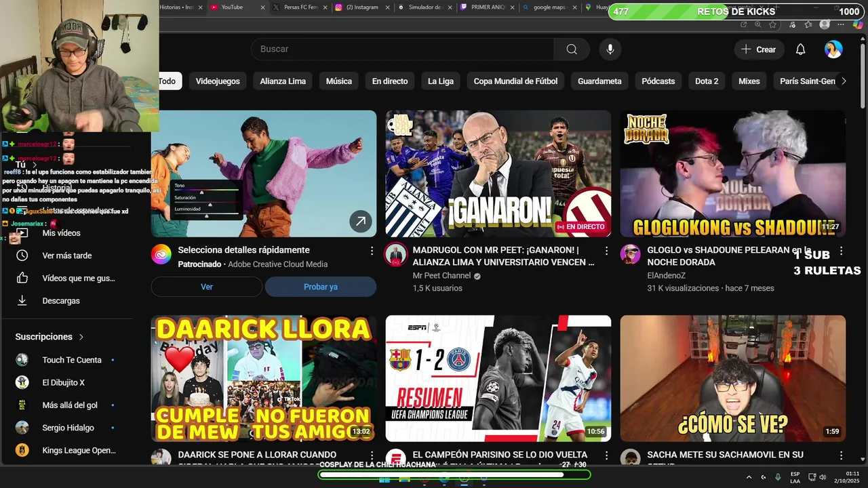
Task: Select the Videojuegos filter chip
Action: coord(218,81)
